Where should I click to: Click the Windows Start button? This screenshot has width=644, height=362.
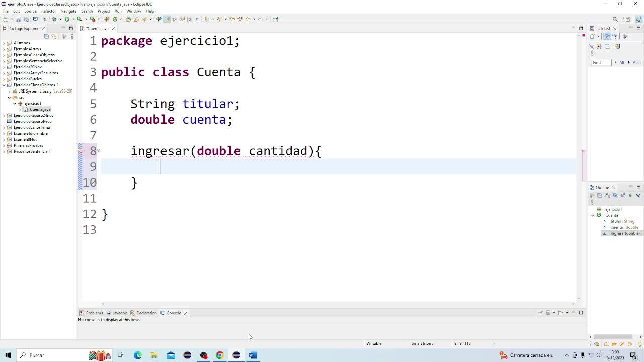click(8, 355)
